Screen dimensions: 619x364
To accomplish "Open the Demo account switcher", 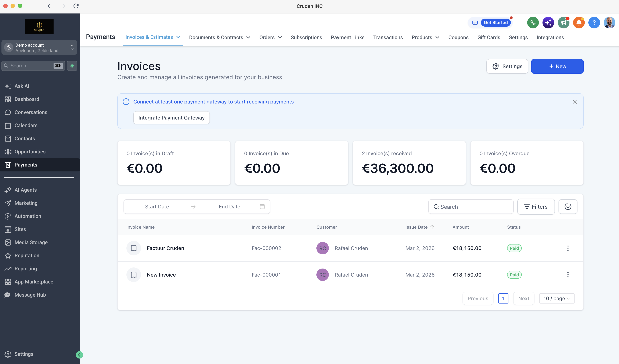I will [39, 47].
